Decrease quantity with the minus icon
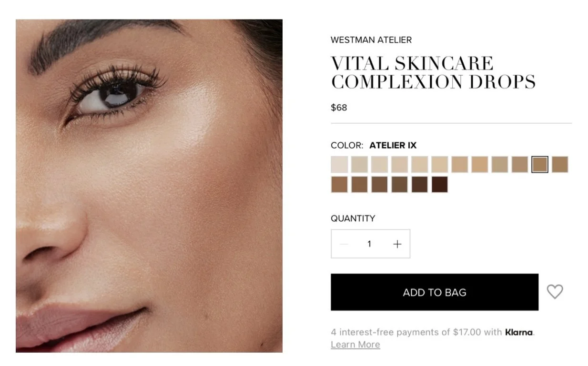 click(344, 244)
